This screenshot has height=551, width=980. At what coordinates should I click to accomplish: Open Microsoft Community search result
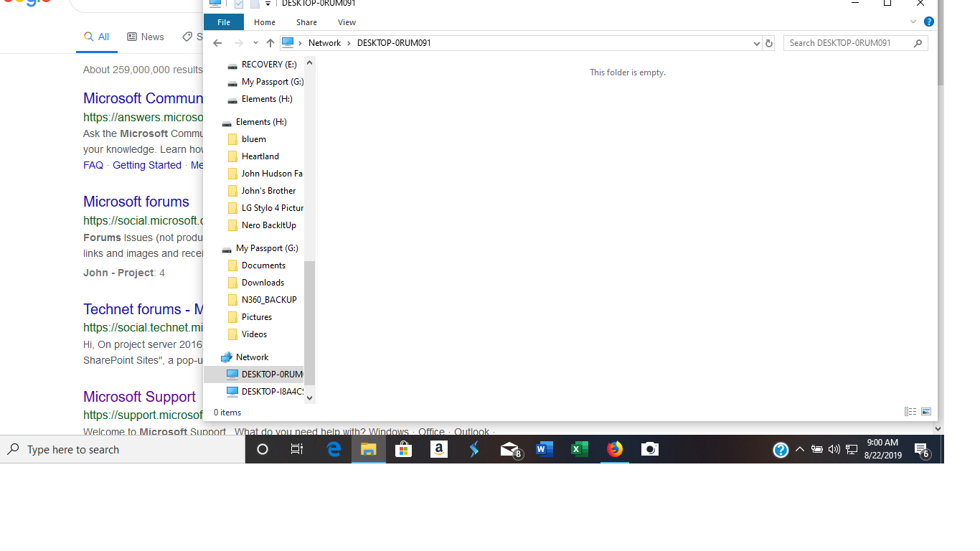click(x=143, y=98)
